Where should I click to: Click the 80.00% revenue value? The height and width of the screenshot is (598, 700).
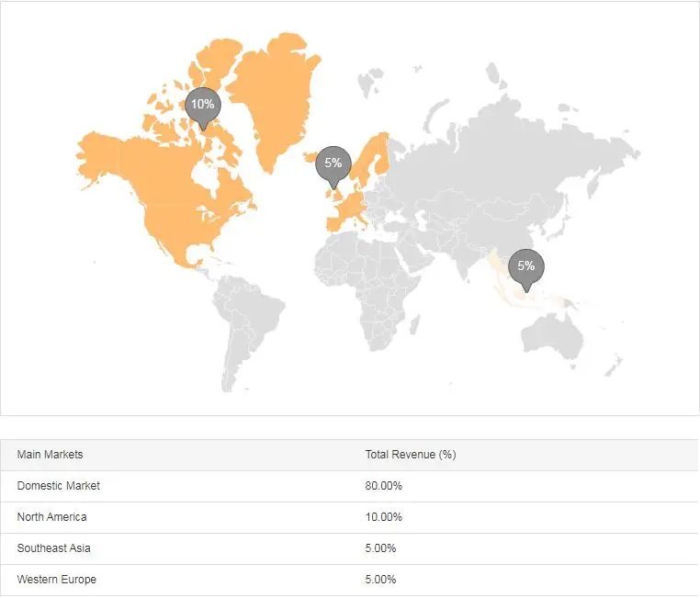[383, 486]
